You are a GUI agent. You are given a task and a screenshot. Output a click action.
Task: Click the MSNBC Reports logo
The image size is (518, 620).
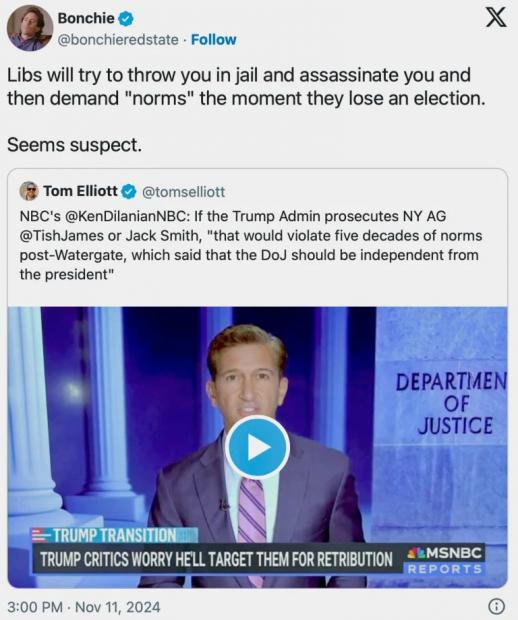click(444, 560)
